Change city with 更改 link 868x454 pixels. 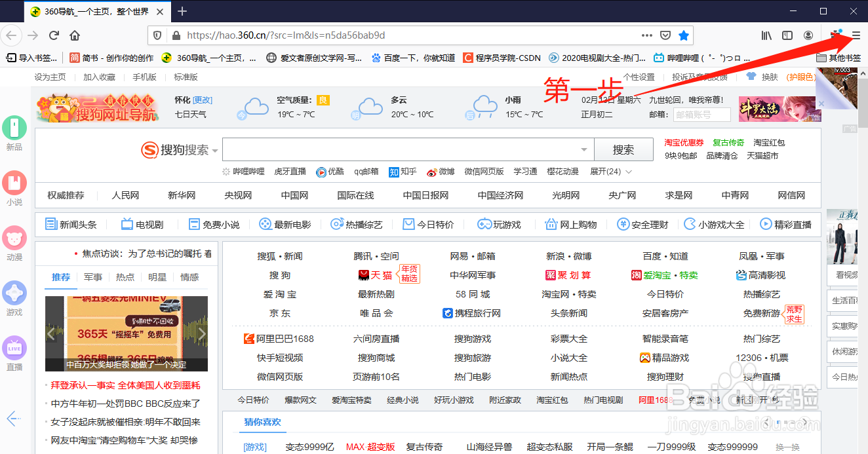point(203,100)
